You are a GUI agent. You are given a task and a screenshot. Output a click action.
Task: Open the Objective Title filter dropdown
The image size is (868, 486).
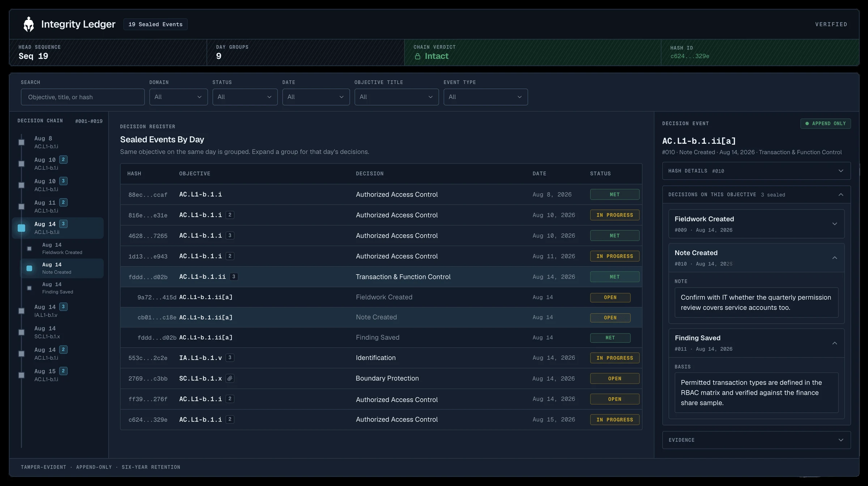coord(396,97)
